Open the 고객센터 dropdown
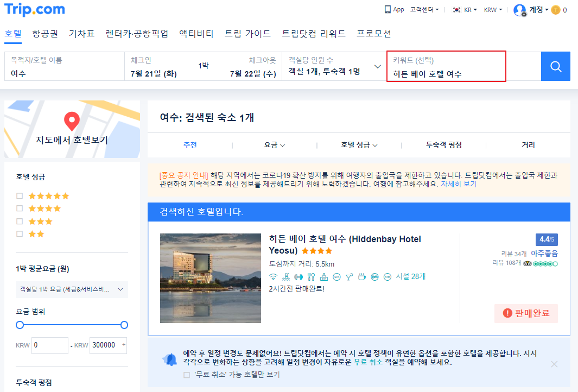Viewport: 578px width, 392px height. tap(424, 10)
